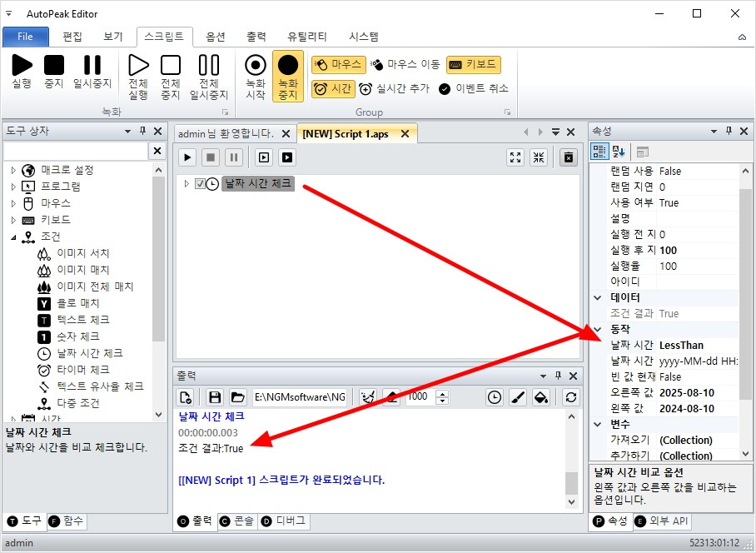Select 텍스트 유사율 체크 tool
The image size is (756, 553).
pyautogui.click(x=91, y=386)
